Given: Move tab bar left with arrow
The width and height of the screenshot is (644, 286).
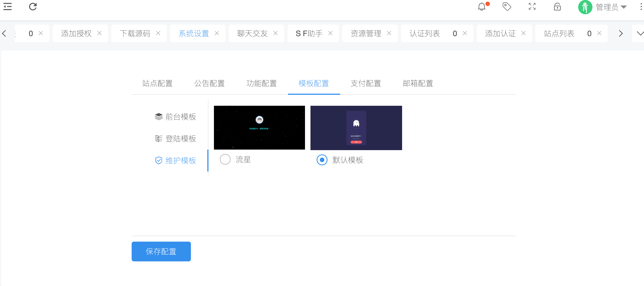Looking at the screenshot, I should (4, 33).
